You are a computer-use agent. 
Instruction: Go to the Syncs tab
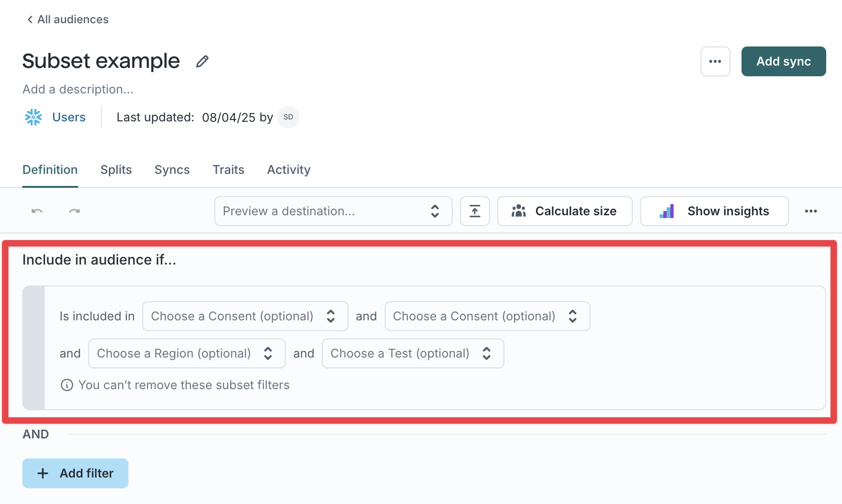click(x=172, y=170)
